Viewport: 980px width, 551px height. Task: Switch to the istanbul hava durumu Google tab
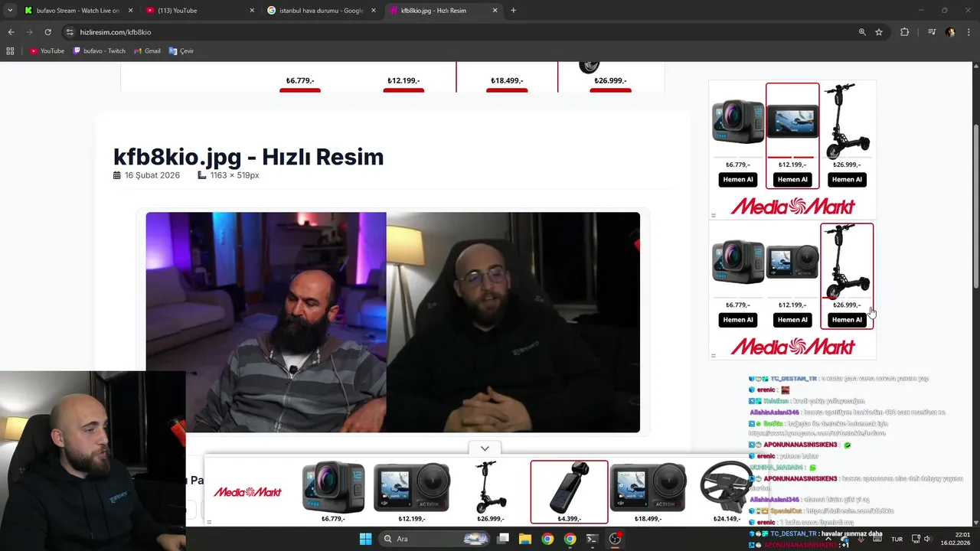point(322,11)
